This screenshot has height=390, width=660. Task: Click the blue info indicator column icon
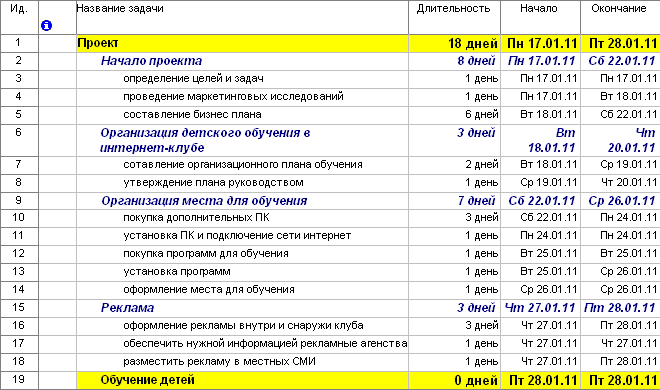[x=46, y=26]
